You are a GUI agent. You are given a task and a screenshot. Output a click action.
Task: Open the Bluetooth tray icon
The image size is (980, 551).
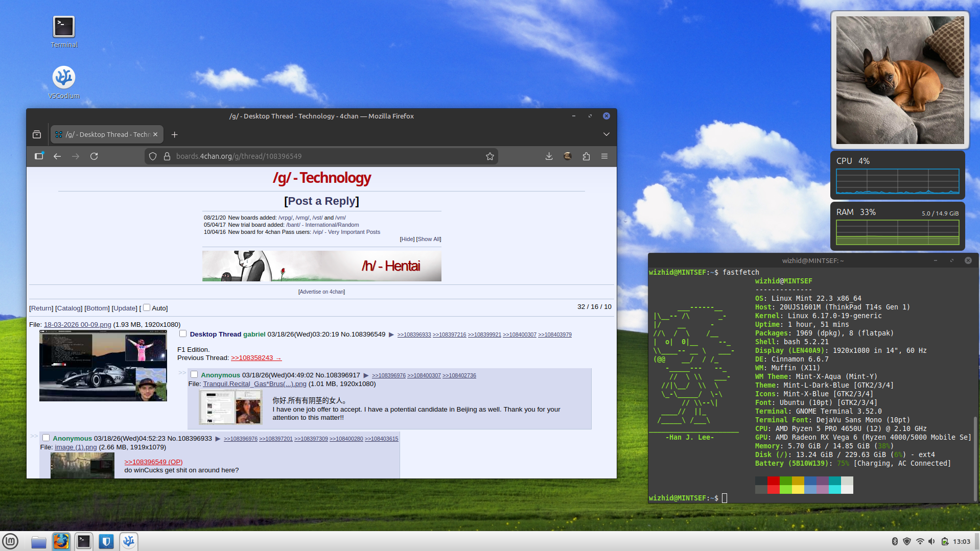[895, 541]
